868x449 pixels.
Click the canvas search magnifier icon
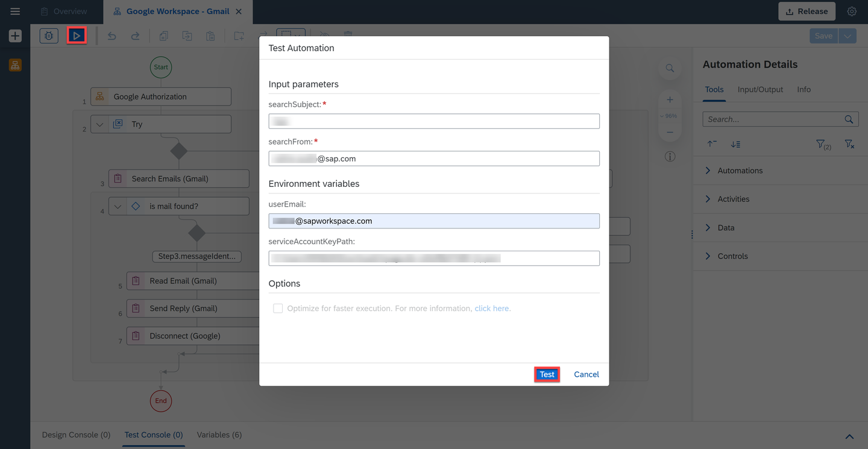click(x=670, y=68)
